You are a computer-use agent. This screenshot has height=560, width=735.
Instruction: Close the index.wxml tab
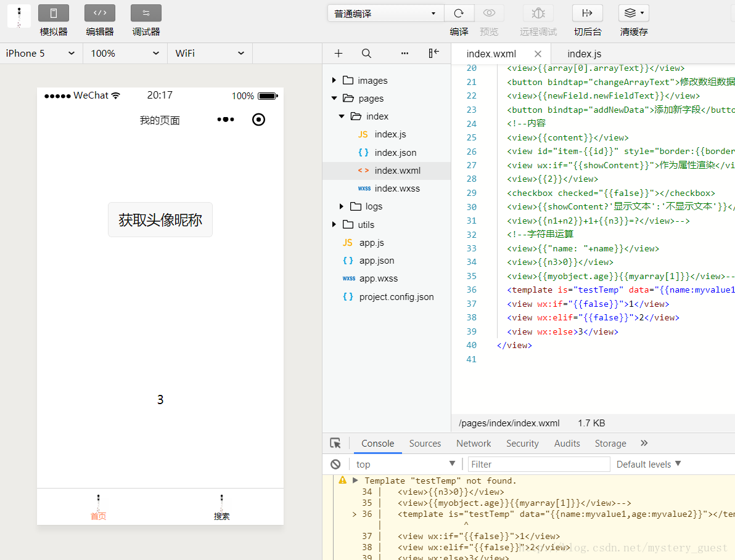pyautogui.click(x=538, y=54)
